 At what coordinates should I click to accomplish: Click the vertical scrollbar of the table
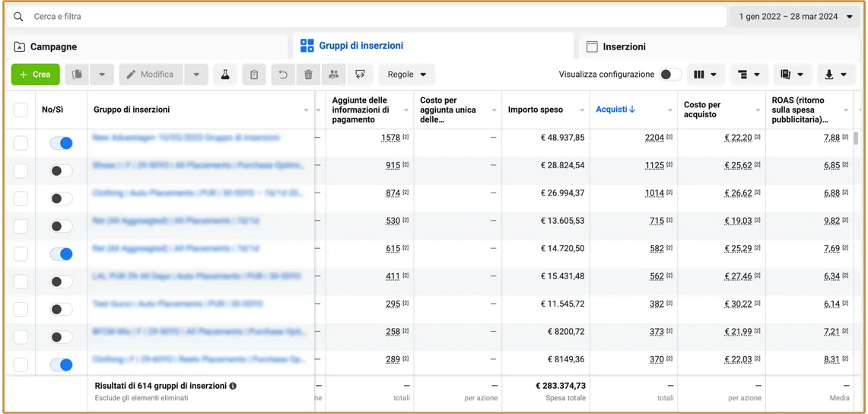coord(856,137)
